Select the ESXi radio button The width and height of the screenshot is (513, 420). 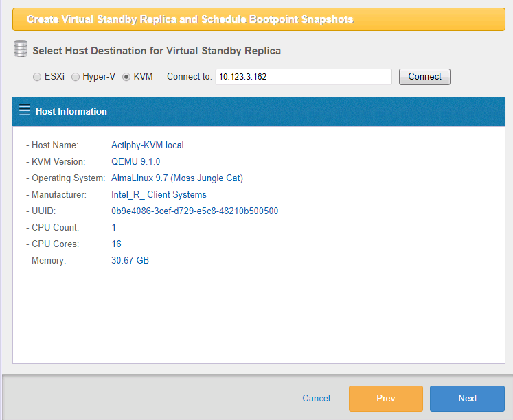[37, 77]
